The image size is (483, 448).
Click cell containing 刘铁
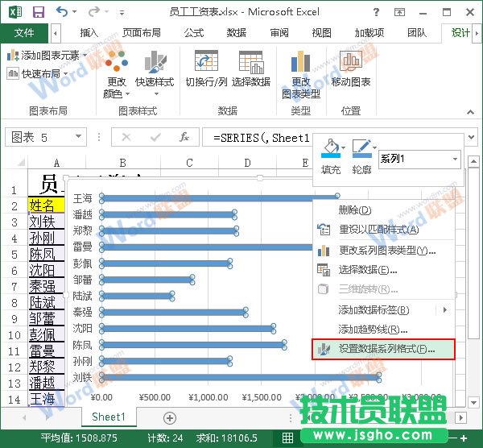(46, 222)
